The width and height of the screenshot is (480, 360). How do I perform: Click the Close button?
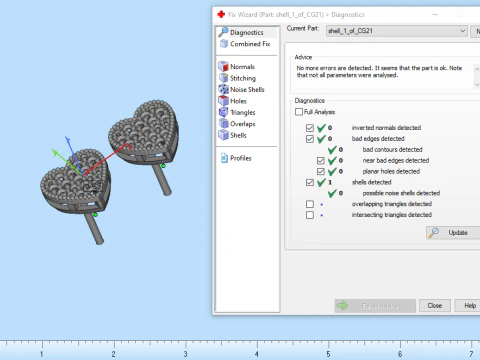click(435, 306)
